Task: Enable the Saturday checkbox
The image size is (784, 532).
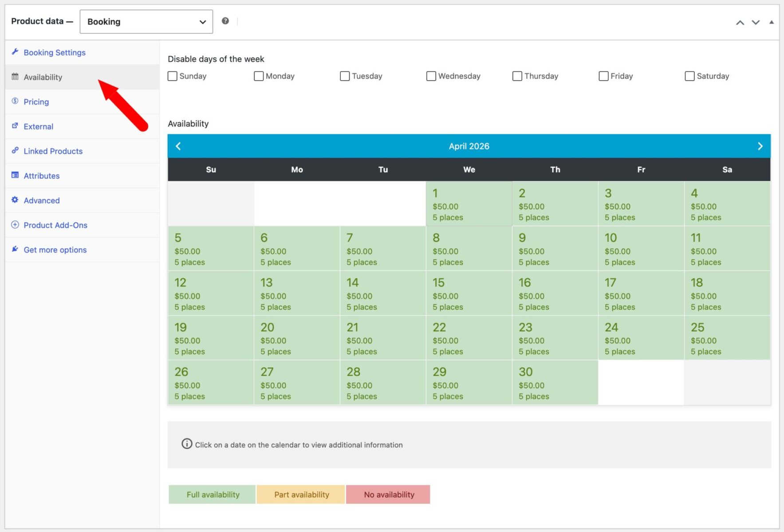Action: pos(689,76)
